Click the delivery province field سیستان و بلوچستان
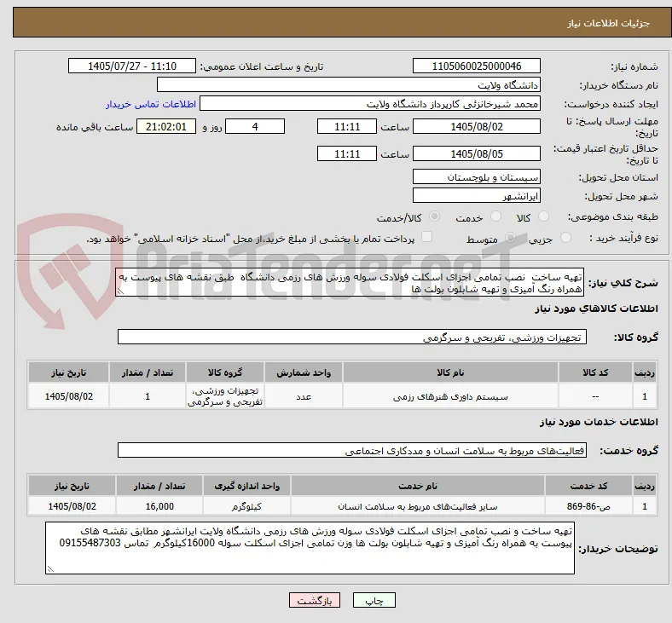The height and width of the screenshot is (623, 672). pyautogui.click(x=476, y=176)
